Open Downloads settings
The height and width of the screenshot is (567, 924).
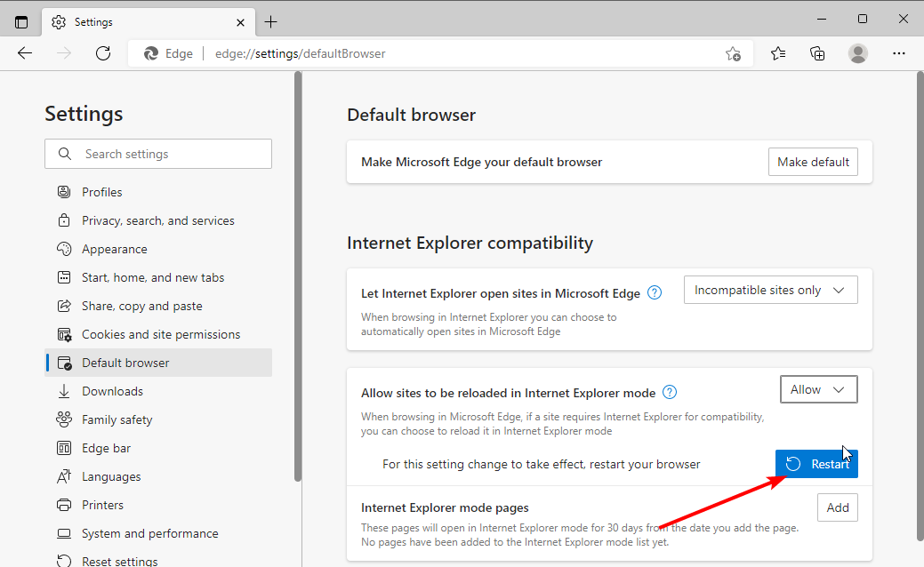pyautogui.click(x=158, y=392)
